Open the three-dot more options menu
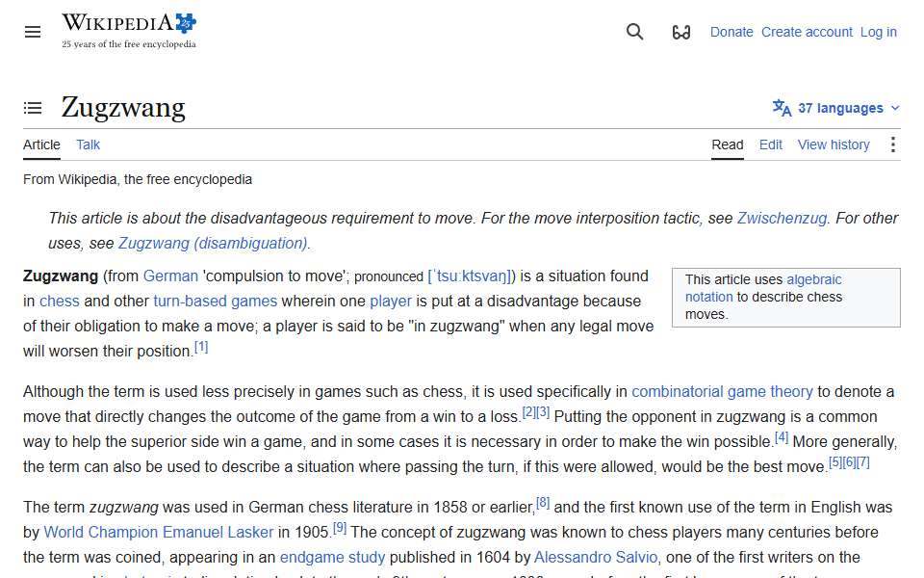 [x=893, y=144]
